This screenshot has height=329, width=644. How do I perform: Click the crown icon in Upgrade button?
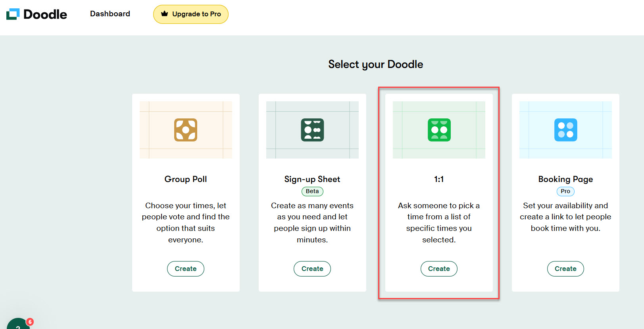164,14
